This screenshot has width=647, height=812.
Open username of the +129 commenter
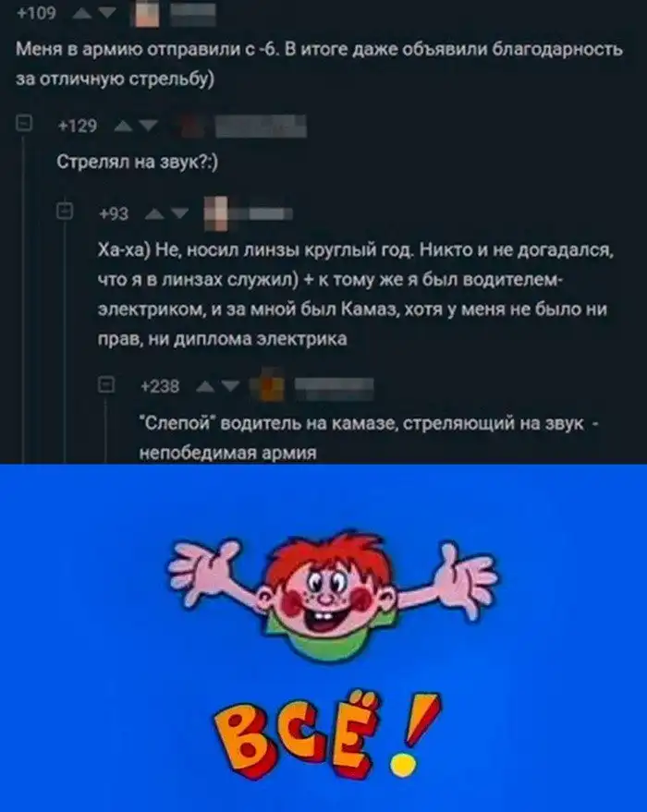click(x=261, y=127)
